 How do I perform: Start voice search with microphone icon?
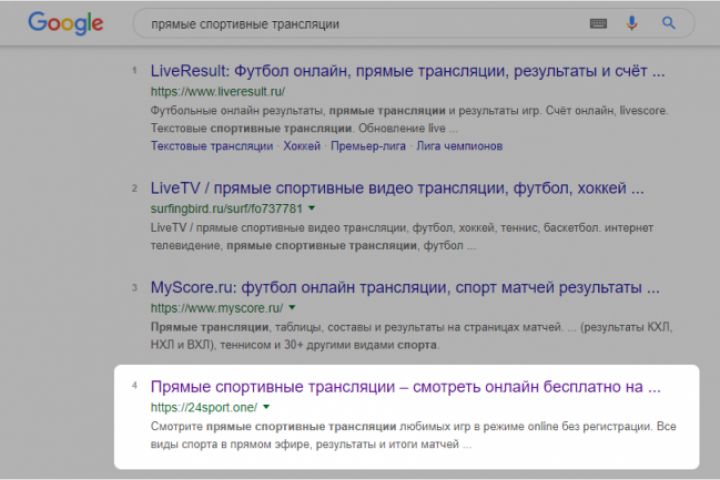tap(632, 23)
